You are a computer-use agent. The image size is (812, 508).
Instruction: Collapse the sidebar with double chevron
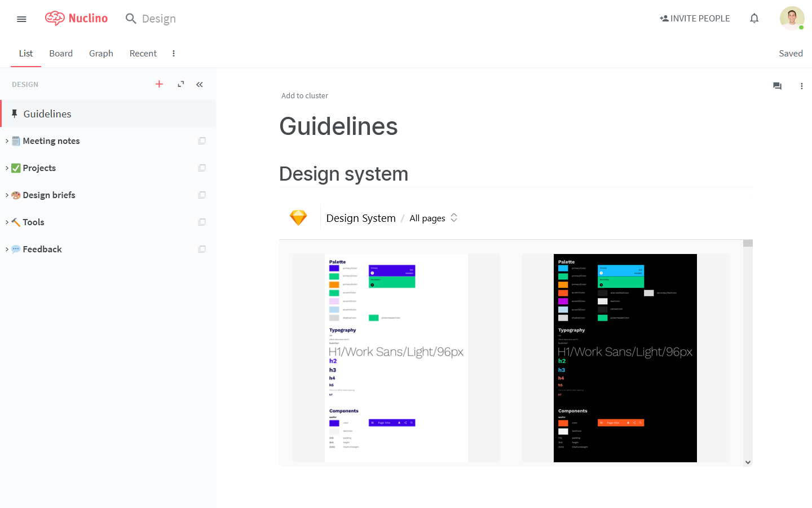200,84
